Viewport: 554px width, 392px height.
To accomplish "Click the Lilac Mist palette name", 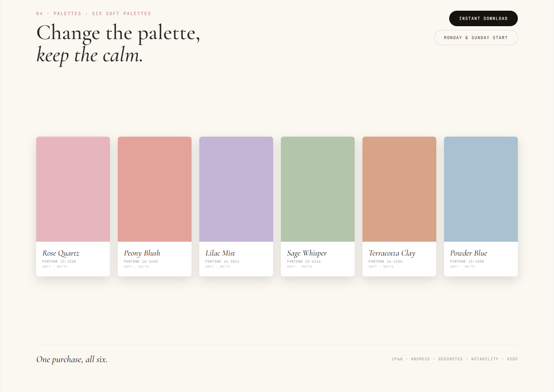I will [x=220, y=253].
